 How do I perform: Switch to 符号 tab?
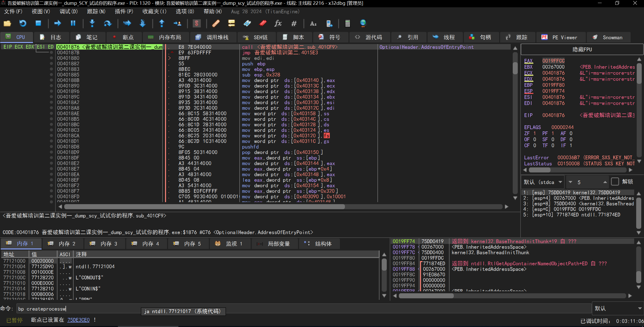tap(331, 37)
